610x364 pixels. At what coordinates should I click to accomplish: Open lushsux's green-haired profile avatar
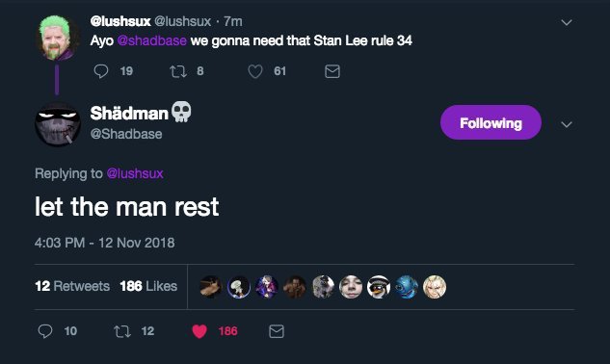click(58, 39)
